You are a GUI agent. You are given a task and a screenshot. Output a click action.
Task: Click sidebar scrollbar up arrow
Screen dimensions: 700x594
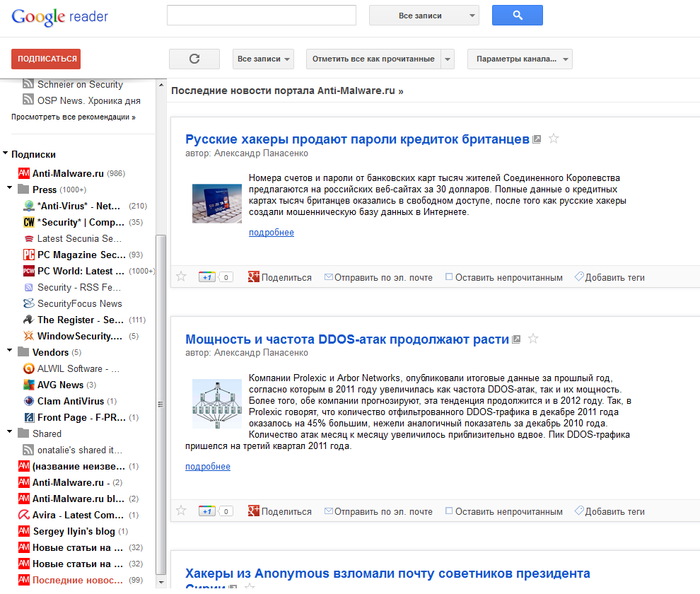(161, 84)
